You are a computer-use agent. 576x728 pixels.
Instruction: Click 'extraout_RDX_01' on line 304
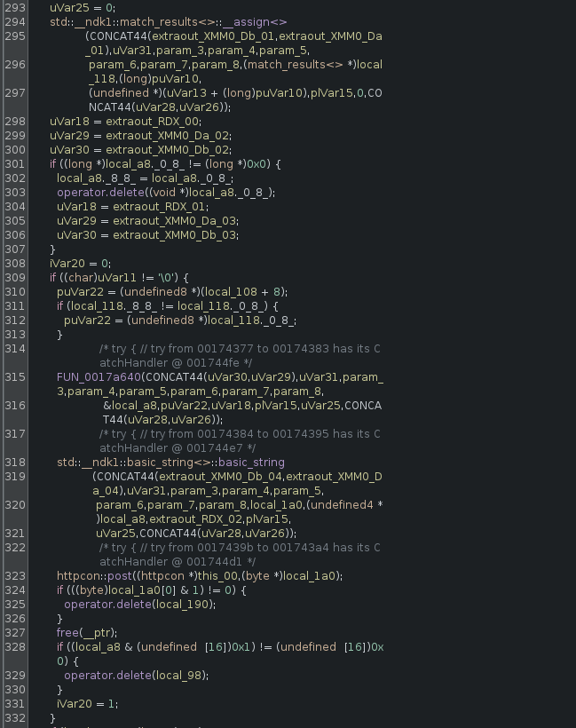160,207
